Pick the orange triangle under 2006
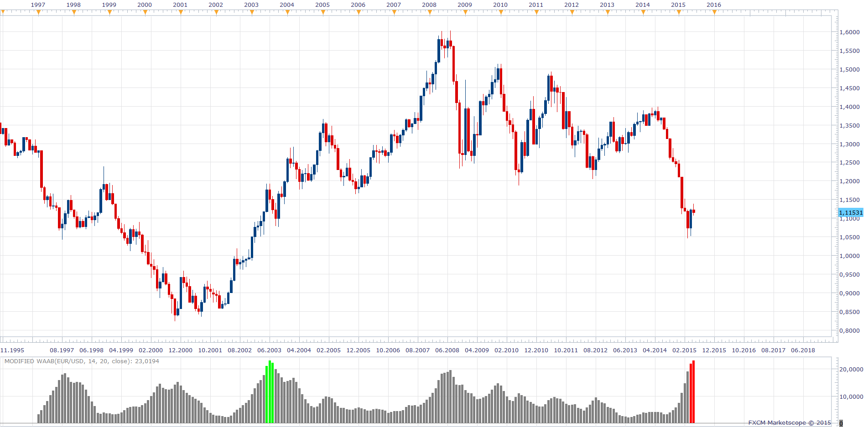This screenshot has width=868, height=427. click(359, 12)
